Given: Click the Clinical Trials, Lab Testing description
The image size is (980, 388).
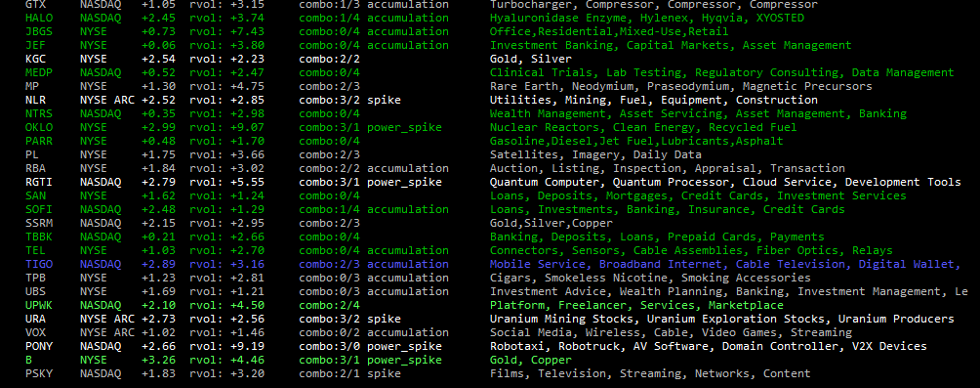Looking at the screenshot, I should [722, 73].
